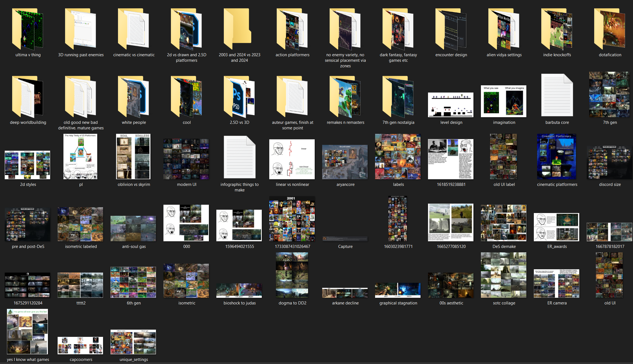Click the 'aryancore' image thumbnail

coord(345,162)
